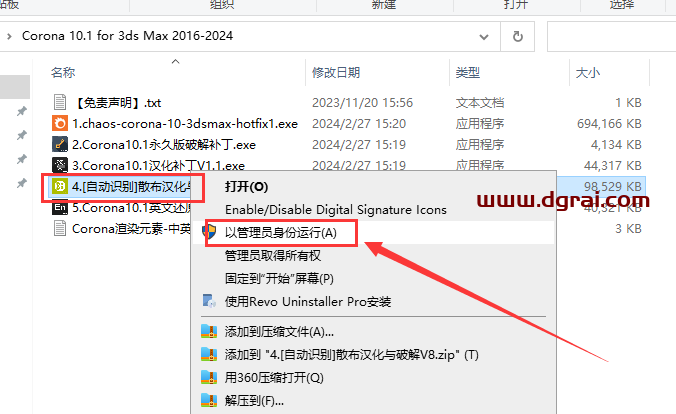
Task: Sort files by the 名称 column header
Action: (x=63, y=72)
